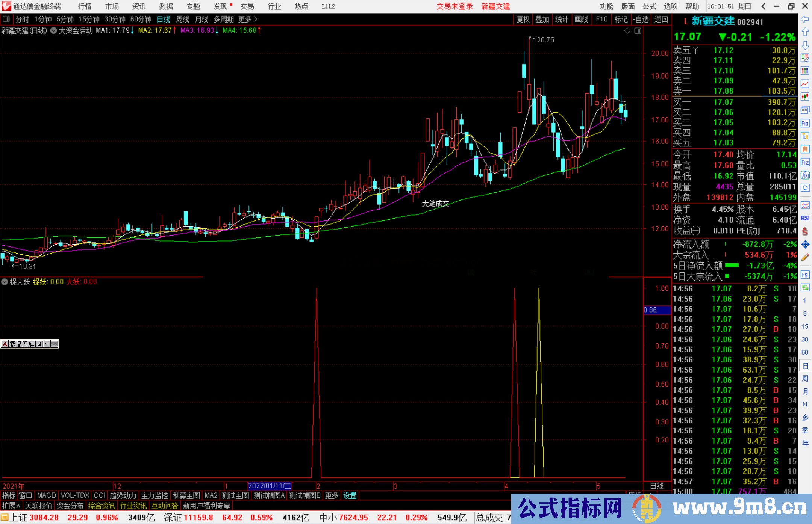Viewport: 812px width, 524px height.
Task: Click the 画线 toolbar button
Action: [582, 19]
